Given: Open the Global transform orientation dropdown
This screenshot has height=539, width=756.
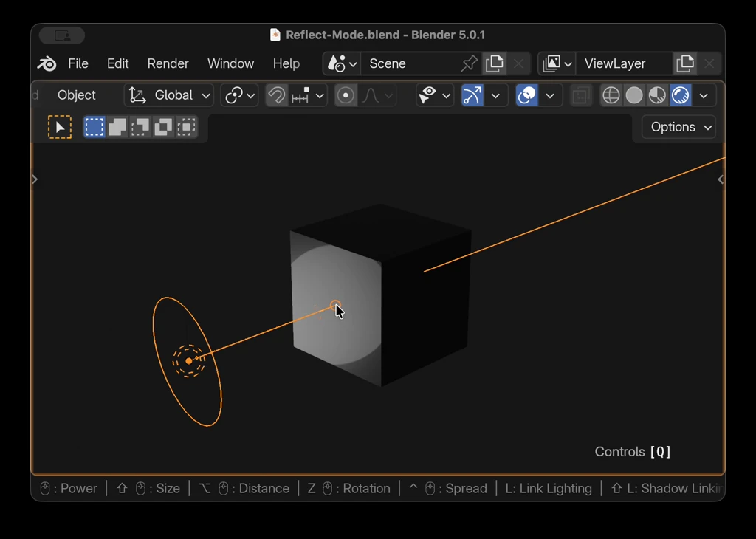Looking at the screenshot, I should click(169, 95).
